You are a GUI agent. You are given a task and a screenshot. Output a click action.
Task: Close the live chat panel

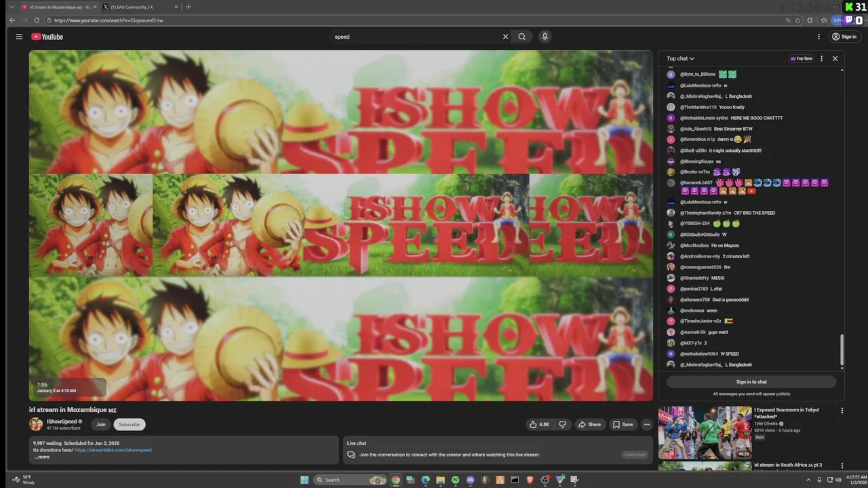(835, 58)
